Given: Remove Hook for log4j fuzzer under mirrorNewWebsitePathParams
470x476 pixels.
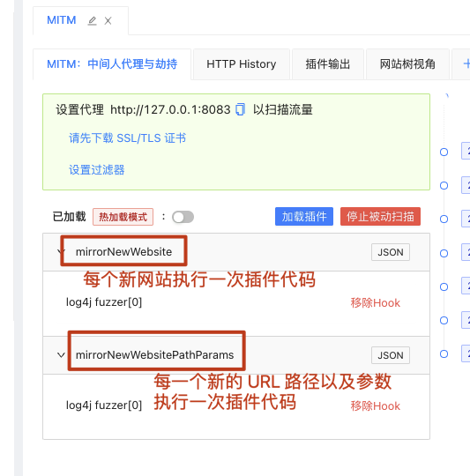Looking at the screenshot, I should (376, 406).
